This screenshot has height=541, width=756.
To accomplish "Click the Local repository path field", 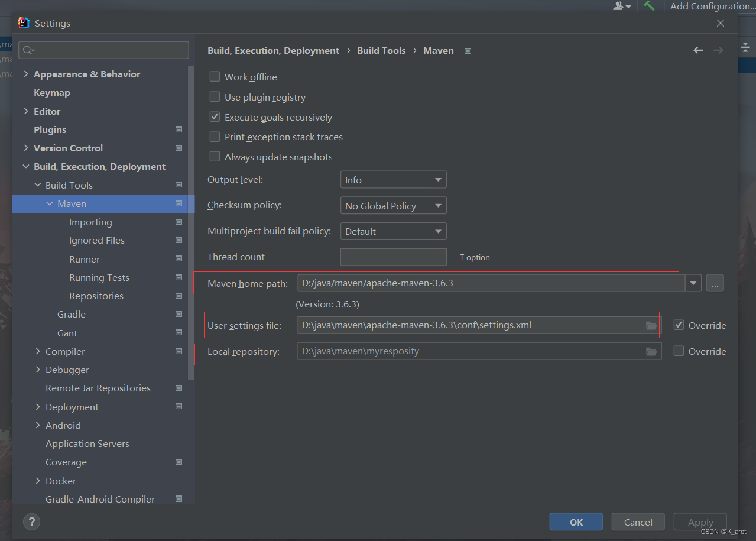I will click(478, 351).
